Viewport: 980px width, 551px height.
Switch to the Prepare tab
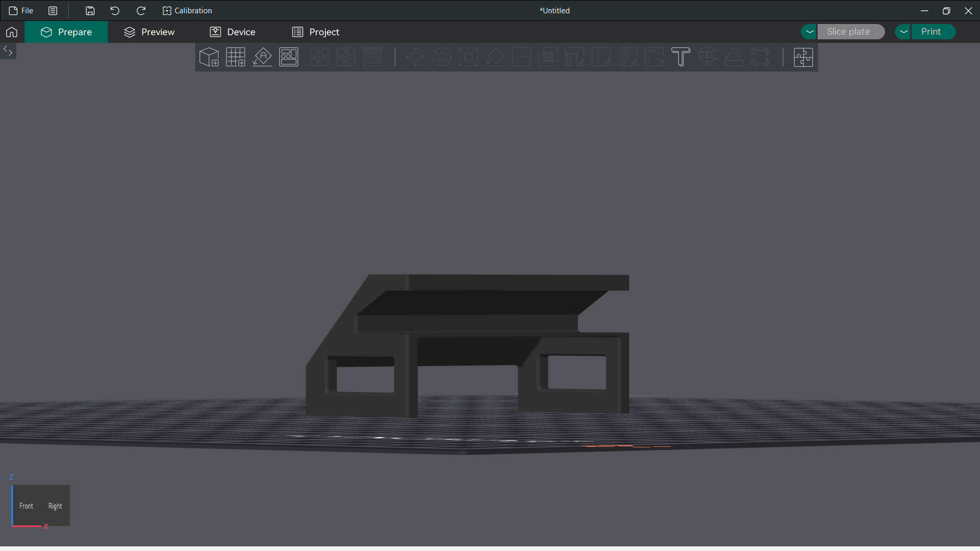pyautogui.click(x=66, y=32)
